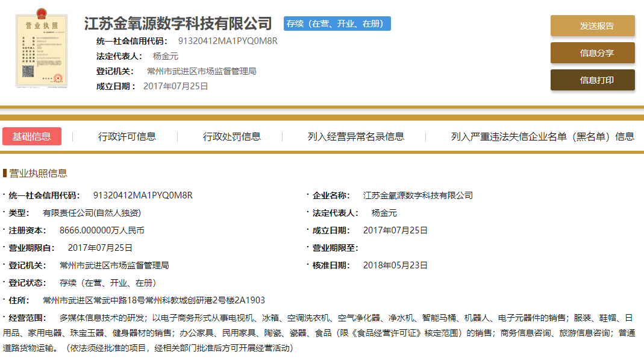Image resolution: width=644 pixels, height=363 pixels.
Task: Click 企业名称 value 江苏金氧源数字科技有限公司
Action: point(417,195)
